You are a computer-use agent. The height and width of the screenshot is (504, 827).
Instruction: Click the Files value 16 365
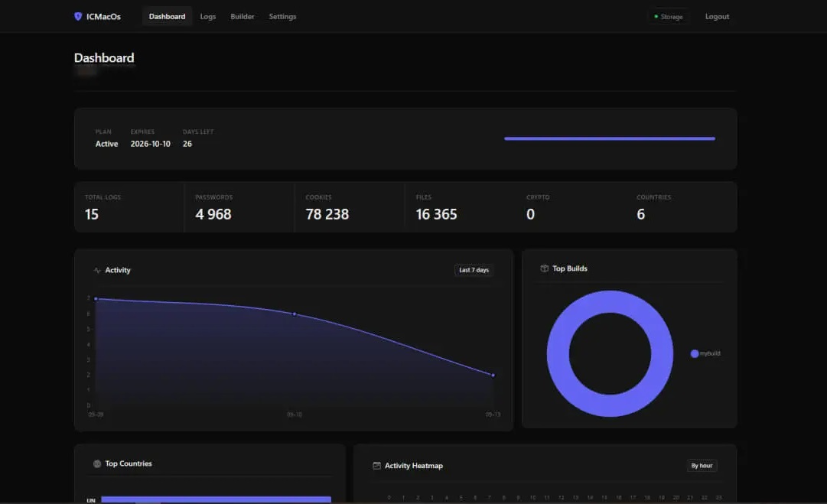click(436, 215)
